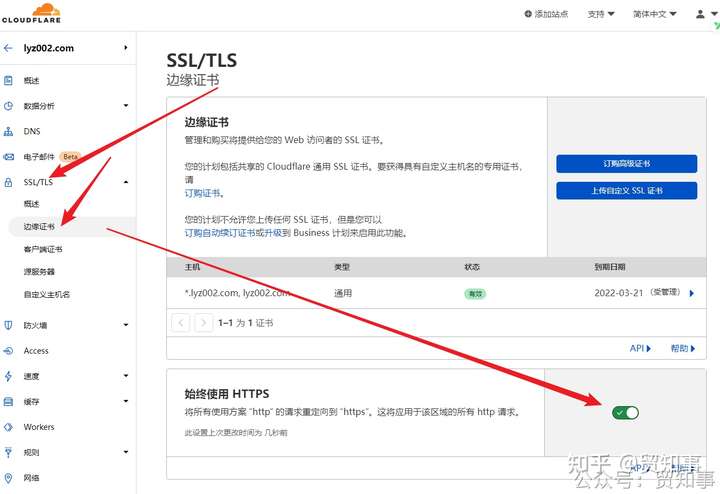
Task: Expand the 防火墙 sidebar section
Action: 126,325
